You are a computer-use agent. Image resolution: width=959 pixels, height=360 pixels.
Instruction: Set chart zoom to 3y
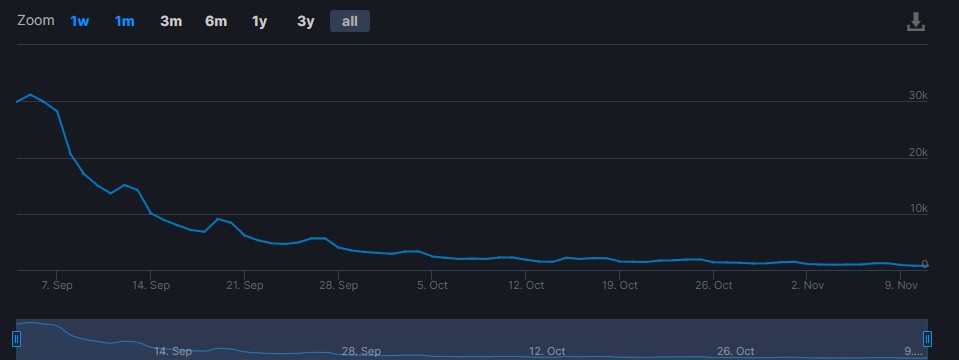[305, 21]
